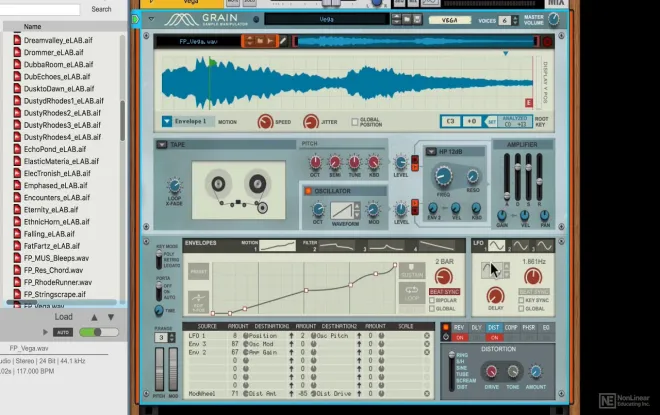Toggle the envelope Bipolar checkbox
Screen dimensions: 660x415
click(432, 300)
